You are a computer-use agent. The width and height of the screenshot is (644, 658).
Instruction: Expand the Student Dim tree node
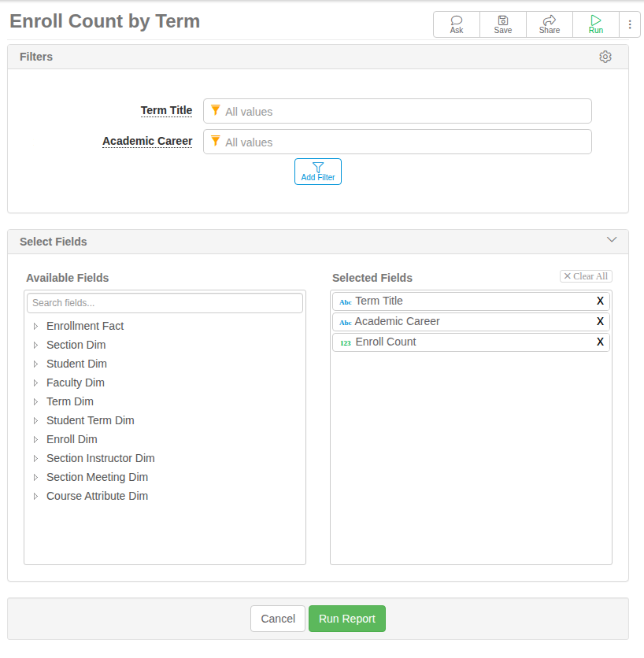35,364
